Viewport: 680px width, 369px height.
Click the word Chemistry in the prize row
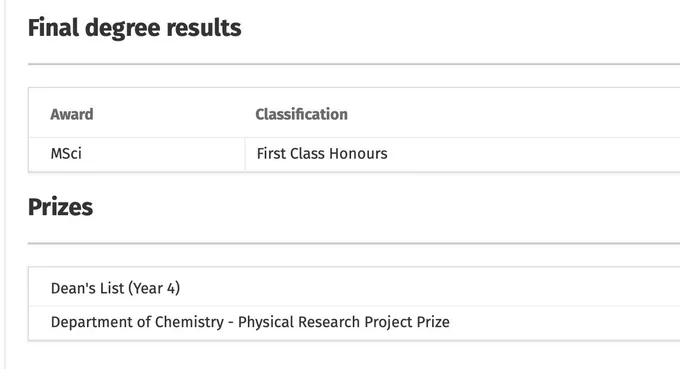tap(189, 322)
